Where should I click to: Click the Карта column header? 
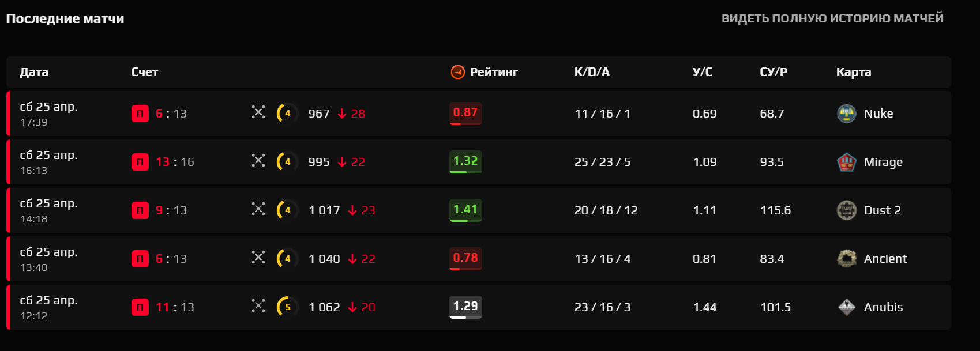[x=854, y=72]
